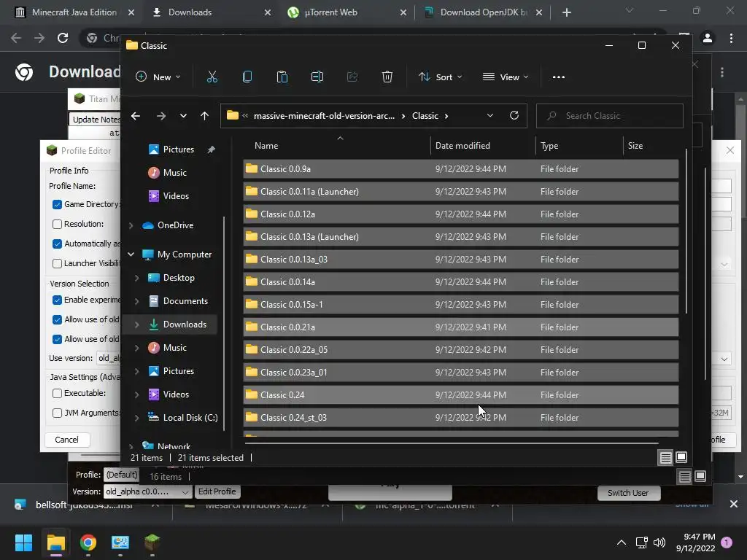Switch to large thumbnails view icon
The height and width of the screenshot is (560, 747).
click(681, 457)
